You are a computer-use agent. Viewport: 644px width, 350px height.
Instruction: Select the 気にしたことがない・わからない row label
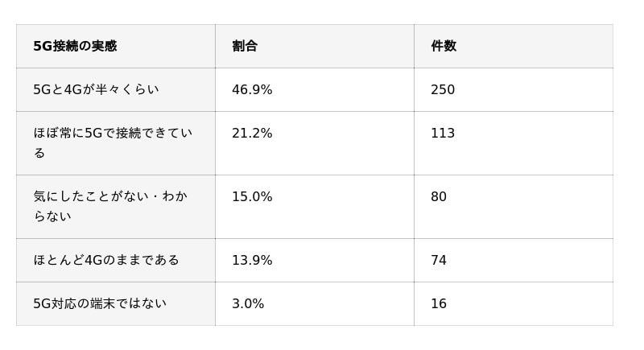pos(110,207)
